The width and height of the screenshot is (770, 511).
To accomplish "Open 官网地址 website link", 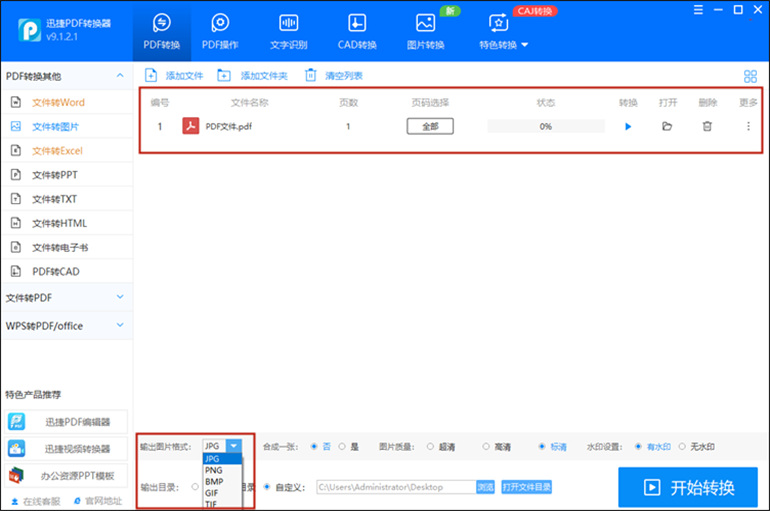I will [98, 501].
